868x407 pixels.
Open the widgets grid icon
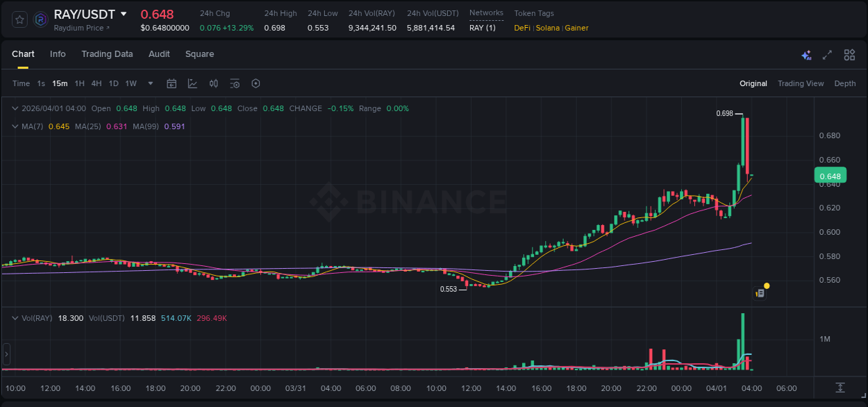coord(849,54)
